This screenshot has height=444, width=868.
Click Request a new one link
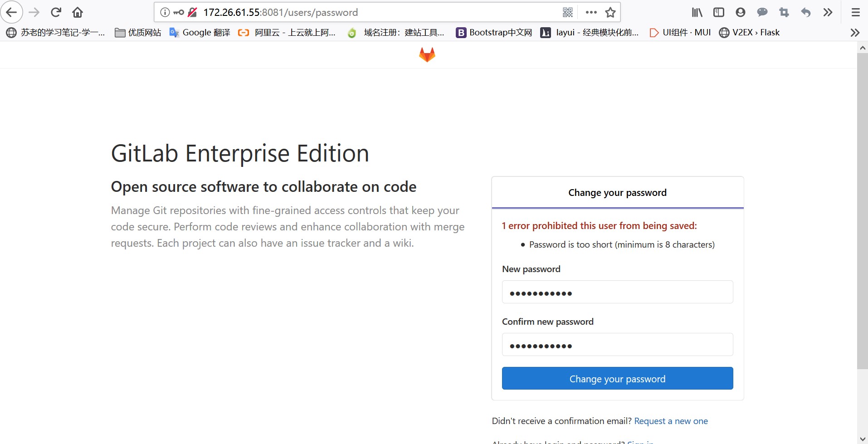671,421
